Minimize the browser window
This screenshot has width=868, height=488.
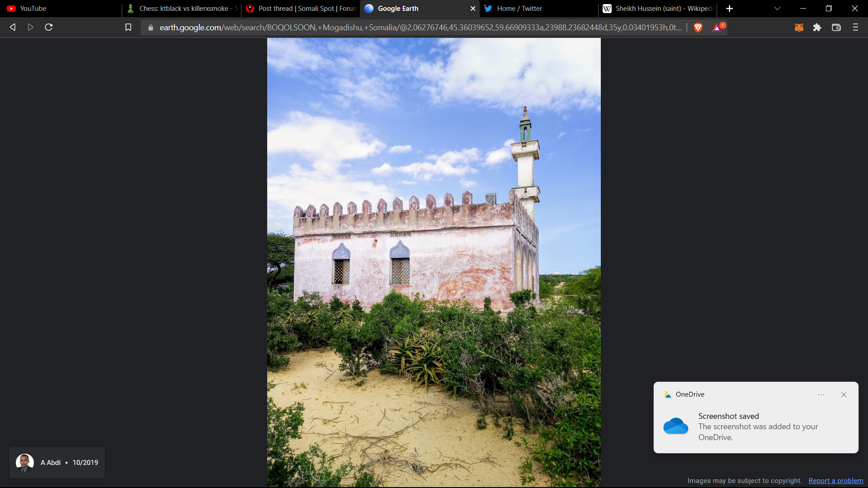(x=803, y=9)
